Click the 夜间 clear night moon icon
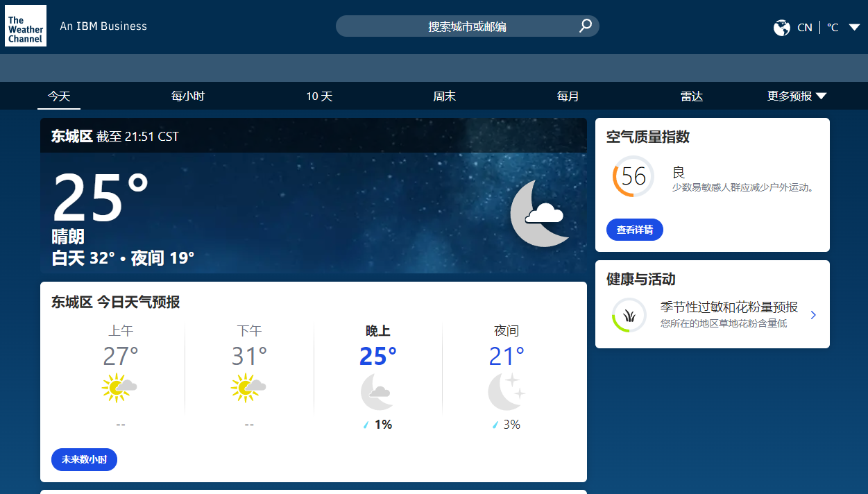The width and height of the screenshot is (868, 494). [506, 391]
